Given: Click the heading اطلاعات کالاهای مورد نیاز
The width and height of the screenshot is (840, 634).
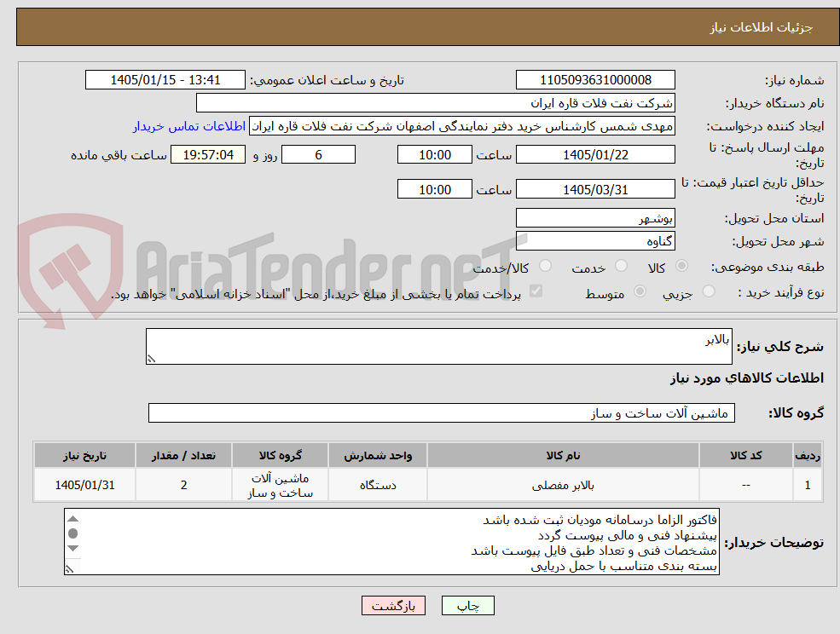Looking at the screenshot, I should 747,378.
